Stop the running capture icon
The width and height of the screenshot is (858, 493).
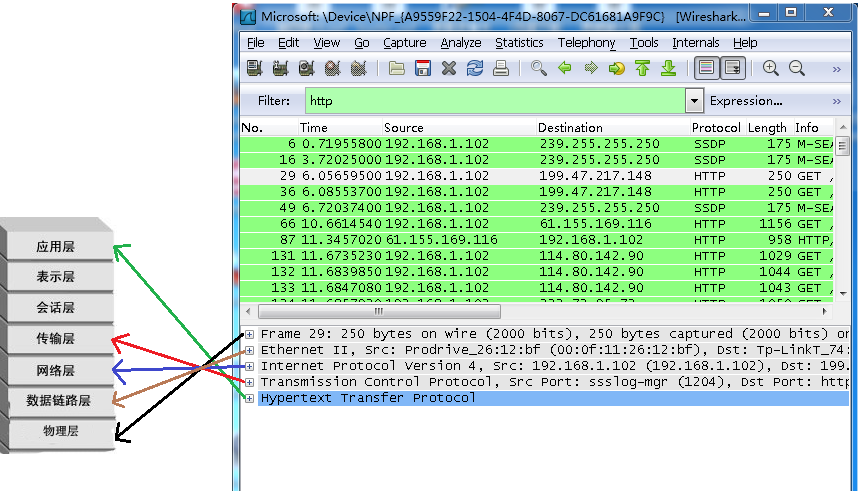click(333, 68)
